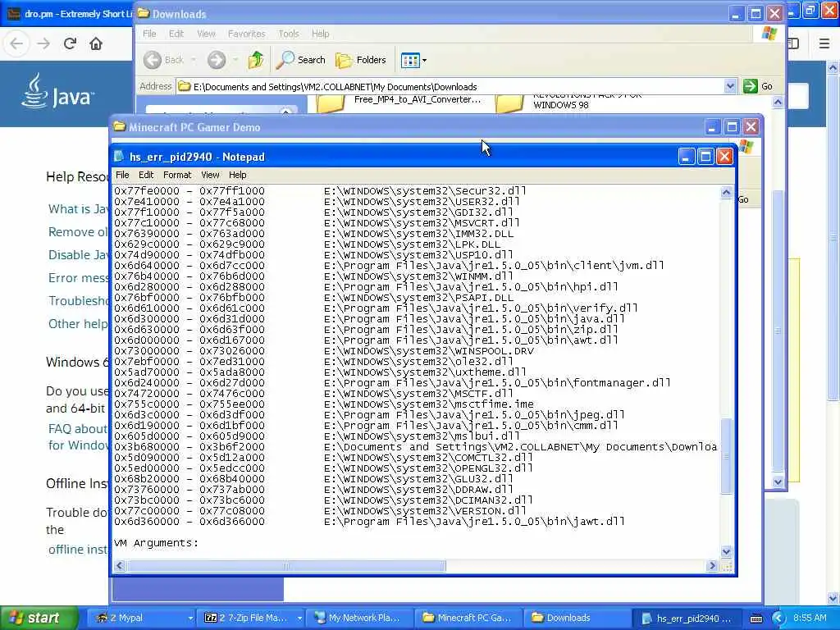Click Mypal dropdown arrow on taskbar
The width and height of the screenshot is (840, 630).
pyautogui.click(x=190, y=619)
